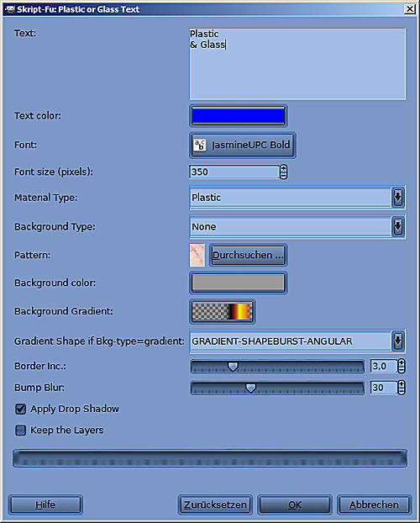Click the Font size spinner arrows
420x523 pixels.
point(283,172)
